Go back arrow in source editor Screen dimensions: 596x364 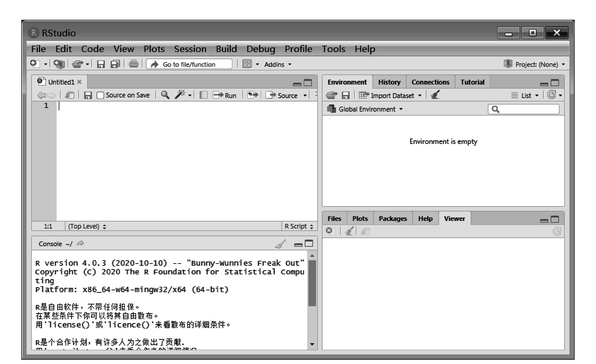click(41, 95)
